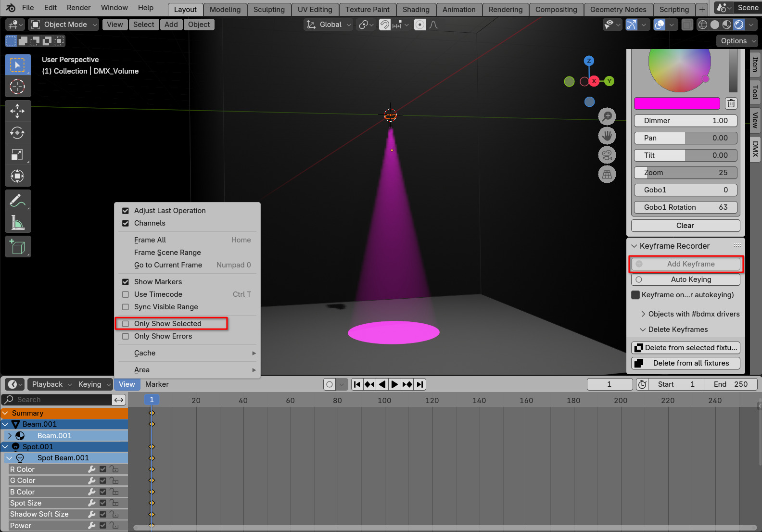Select the Add Cube tool
The width and height of the screenshot is (762, 532).
click(x=18, y=247)
